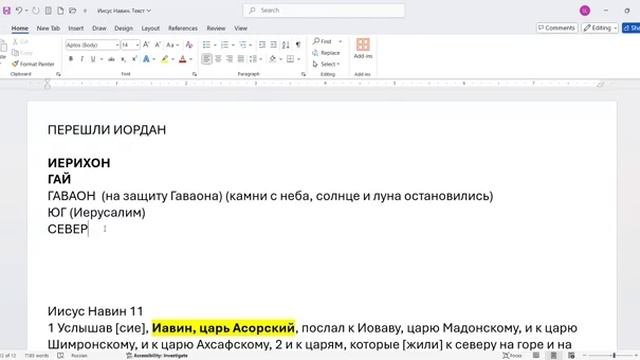Screen dimensions: 640x360
Task: Click the Open folder icon in quick access
Action: click(x=73, y=11)
